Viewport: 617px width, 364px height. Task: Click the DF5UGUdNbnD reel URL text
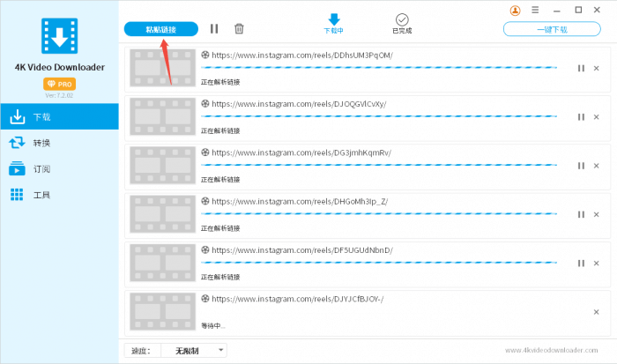click(x=302, y=250)
